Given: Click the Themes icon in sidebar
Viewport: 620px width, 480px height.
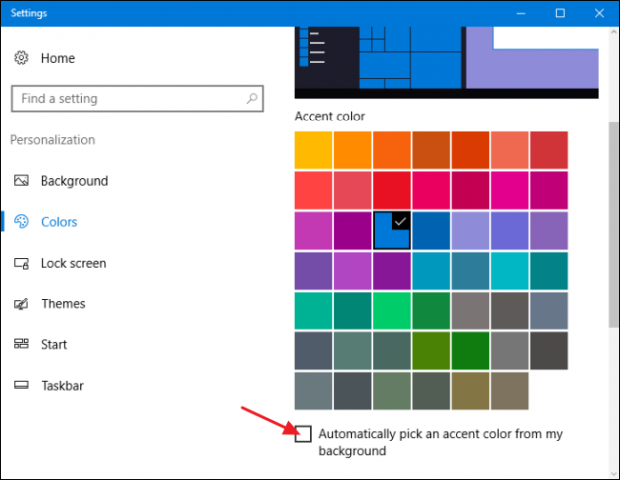Looking at the screenshot, I should tap(21, 304).
